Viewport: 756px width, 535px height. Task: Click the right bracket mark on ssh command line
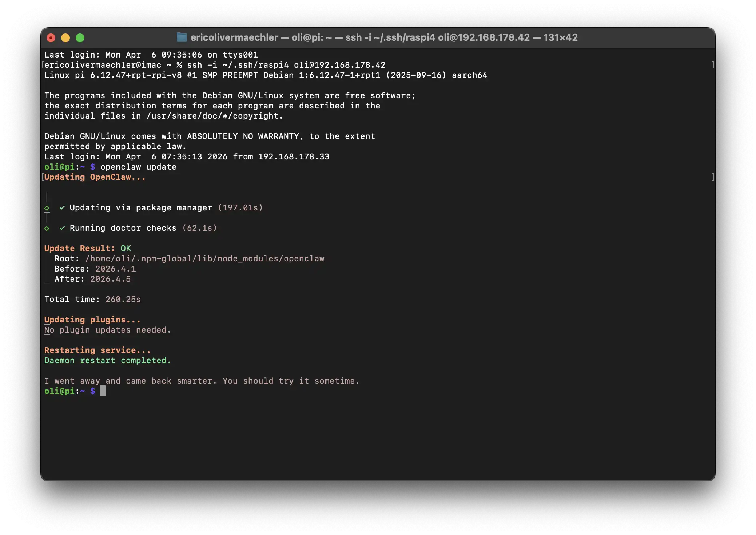713,65
